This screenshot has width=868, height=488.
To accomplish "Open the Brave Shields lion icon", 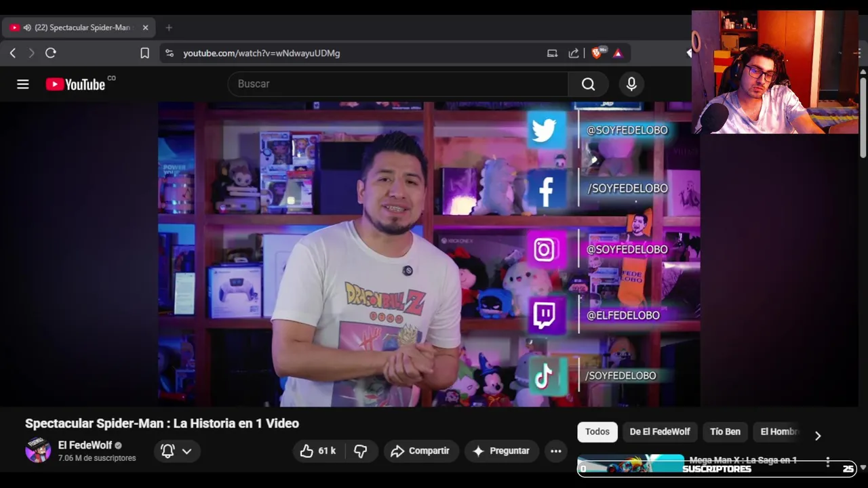I will 597,53.
